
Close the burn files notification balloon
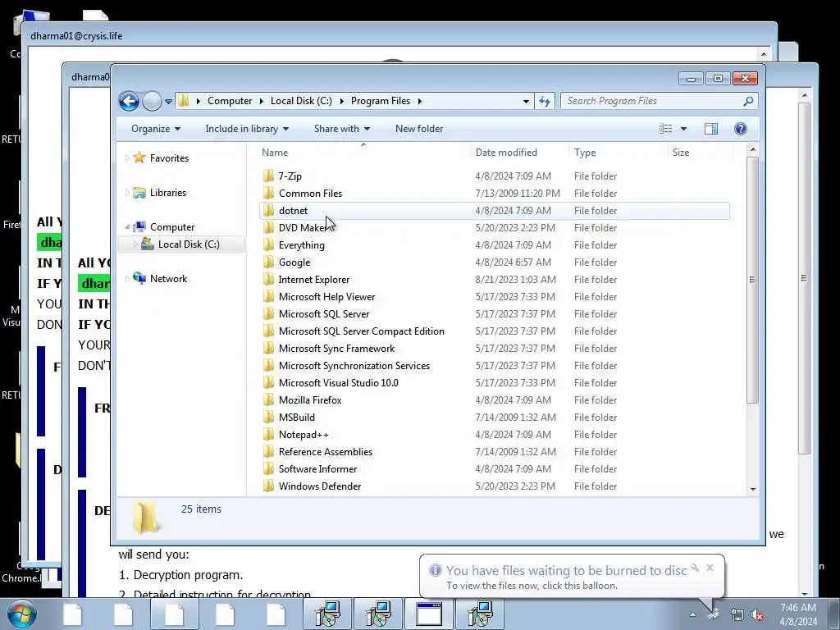click(x=710, y=568)
